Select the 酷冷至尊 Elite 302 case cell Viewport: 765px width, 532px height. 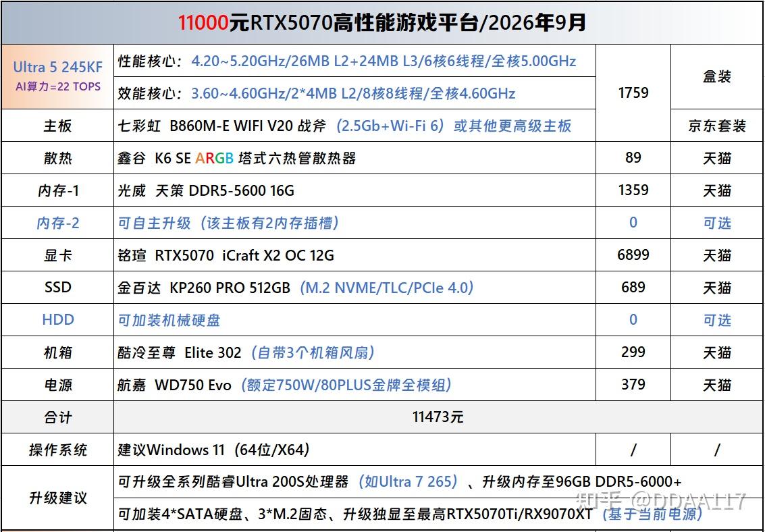coord(354,352)
